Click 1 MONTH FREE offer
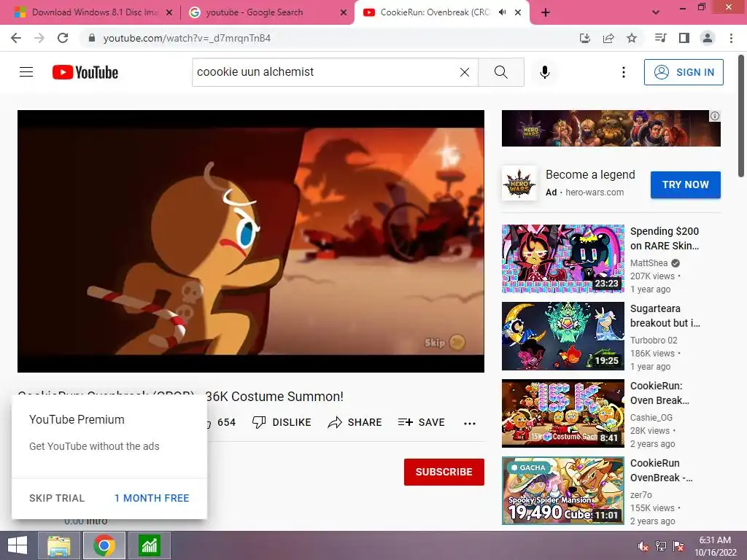 tap(152, 498)
